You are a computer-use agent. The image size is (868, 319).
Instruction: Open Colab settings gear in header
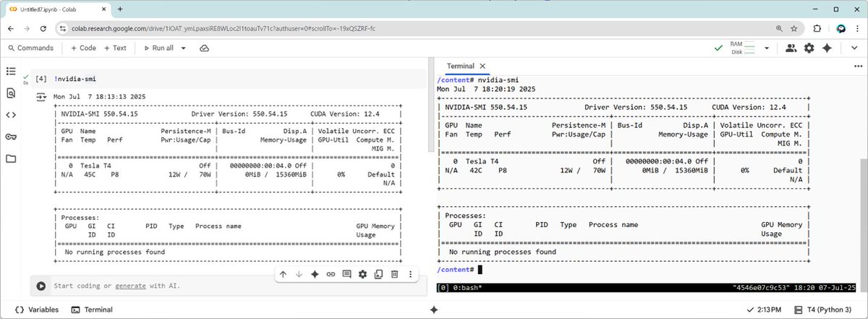pos(809,48)
